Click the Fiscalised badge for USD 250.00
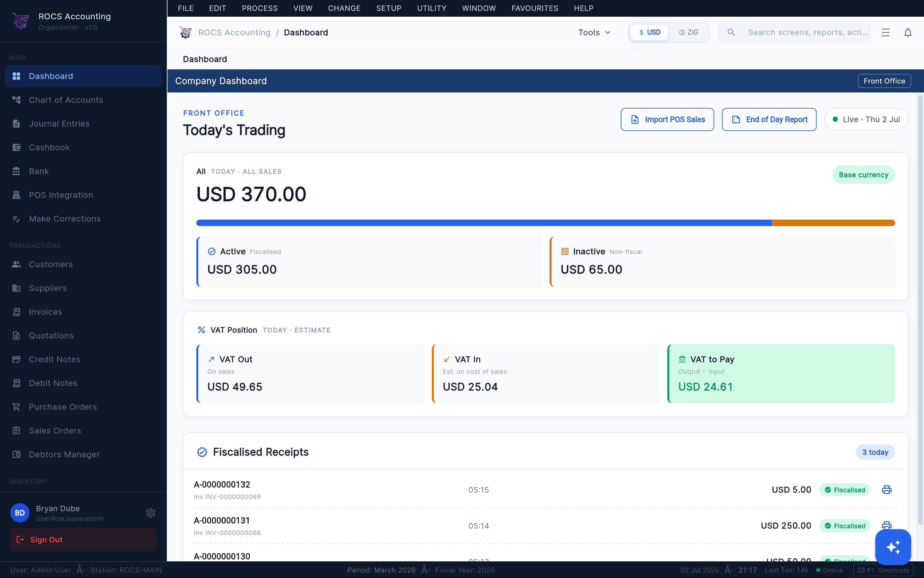Image resolution: width=924 pixels, height=578 pixels. click(844, 526)
